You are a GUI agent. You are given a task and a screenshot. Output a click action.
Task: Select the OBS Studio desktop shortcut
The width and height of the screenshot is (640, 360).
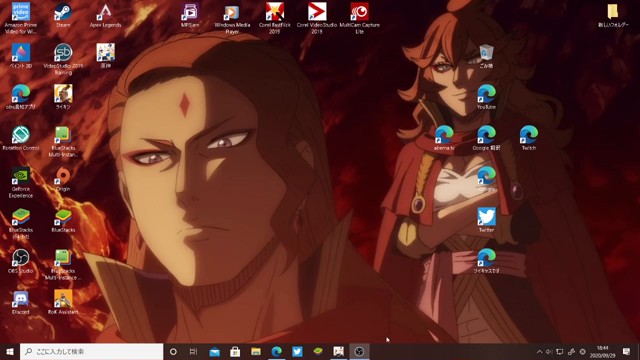pos(21,261)
